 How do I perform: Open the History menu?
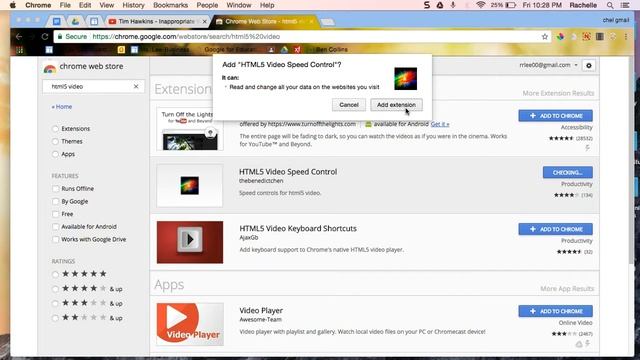tap(133, 5)
